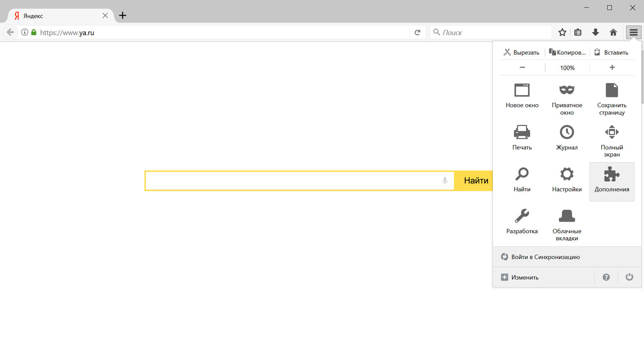Reset zoom via the 100% label
The width and height of the screenshot is (644, 362).
tap(567, 68)
